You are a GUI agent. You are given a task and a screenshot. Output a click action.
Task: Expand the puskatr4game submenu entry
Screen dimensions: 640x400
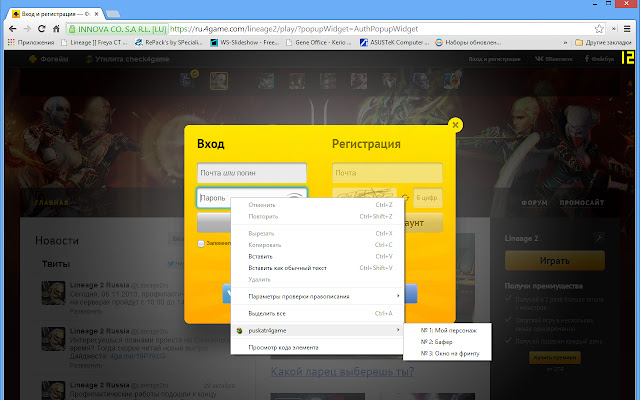point(318,330)
